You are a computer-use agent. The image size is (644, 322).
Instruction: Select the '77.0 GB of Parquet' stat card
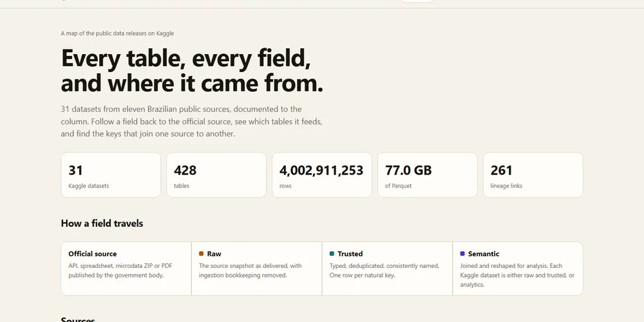pos(428,175)
